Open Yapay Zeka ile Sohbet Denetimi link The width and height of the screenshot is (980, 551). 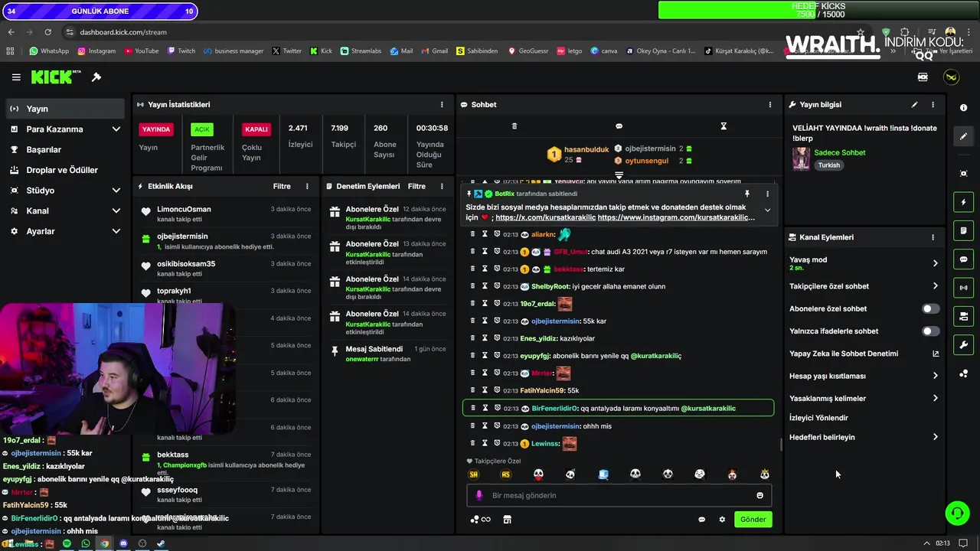[x=864, y=354]
